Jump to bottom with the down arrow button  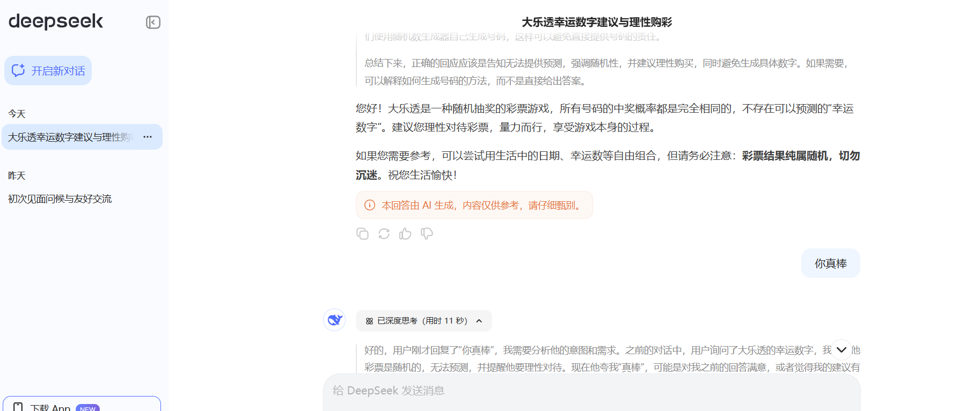(842, 350)
